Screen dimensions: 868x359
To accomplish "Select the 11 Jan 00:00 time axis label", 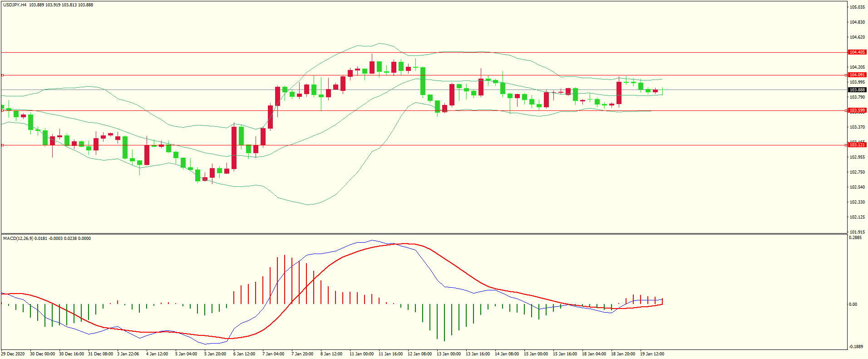I will pos(361,354).
